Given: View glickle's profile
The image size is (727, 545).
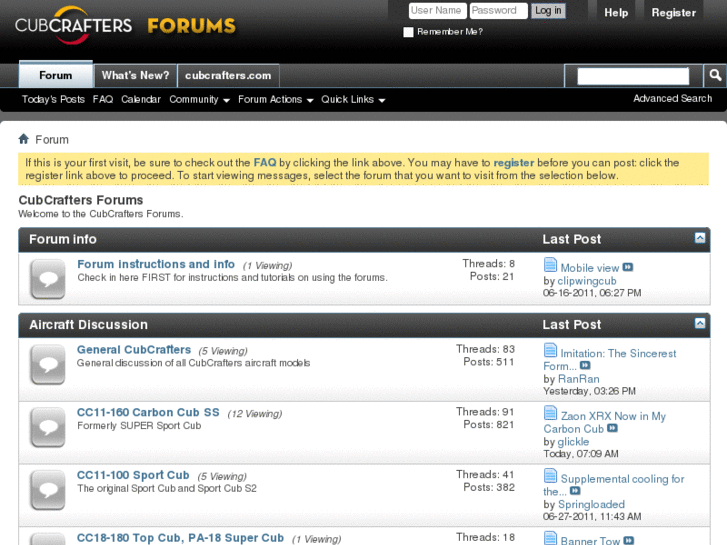Looking at the screenshot, I should (573, 442).
